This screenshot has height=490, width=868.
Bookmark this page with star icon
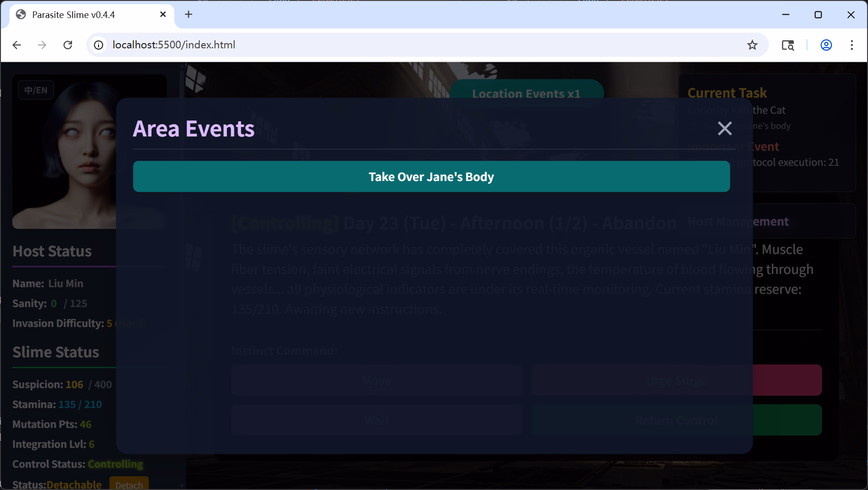[752, 45]
